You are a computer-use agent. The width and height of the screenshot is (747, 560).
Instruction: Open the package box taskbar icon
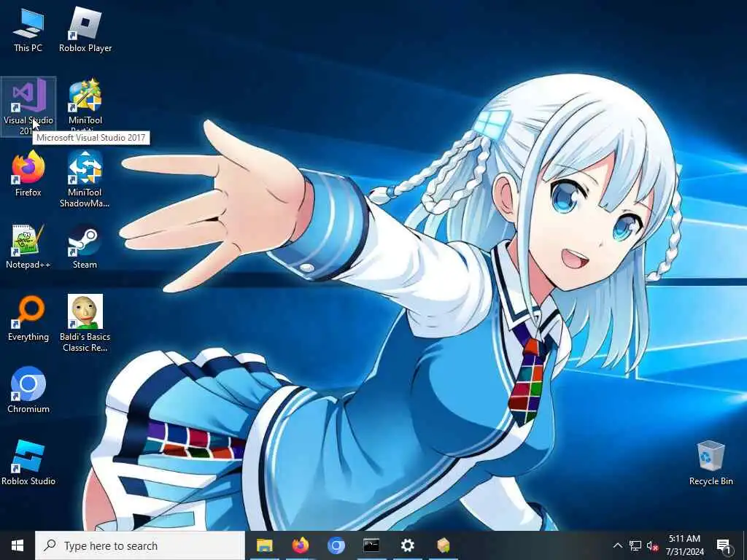pyautogui.click(x=443, y=545)
